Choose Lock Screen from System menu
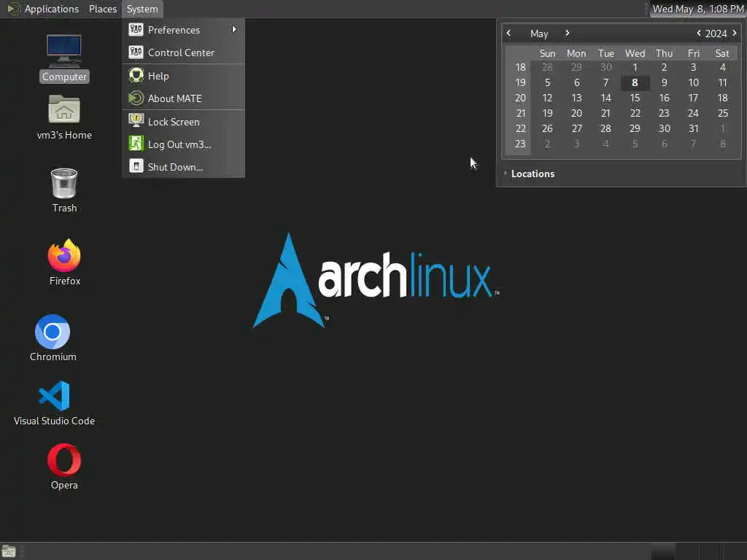 point(183,122)
